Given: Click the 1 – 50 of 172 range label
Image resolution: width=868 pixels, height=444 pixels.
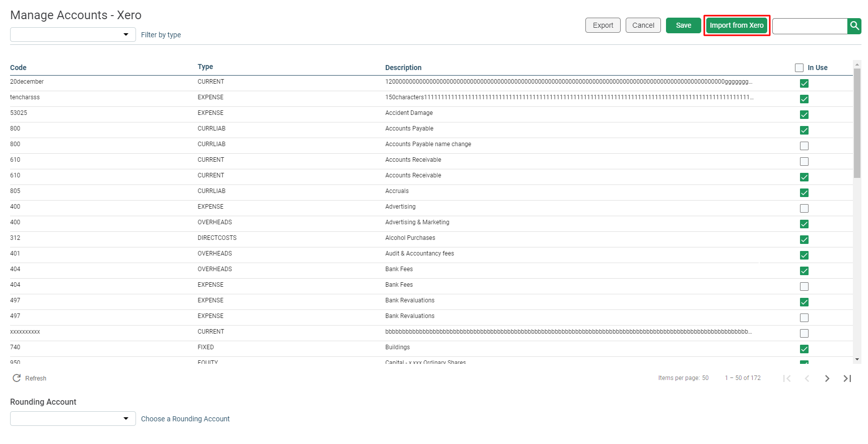Looking at the screenshot, I should [x=743, y=378].
